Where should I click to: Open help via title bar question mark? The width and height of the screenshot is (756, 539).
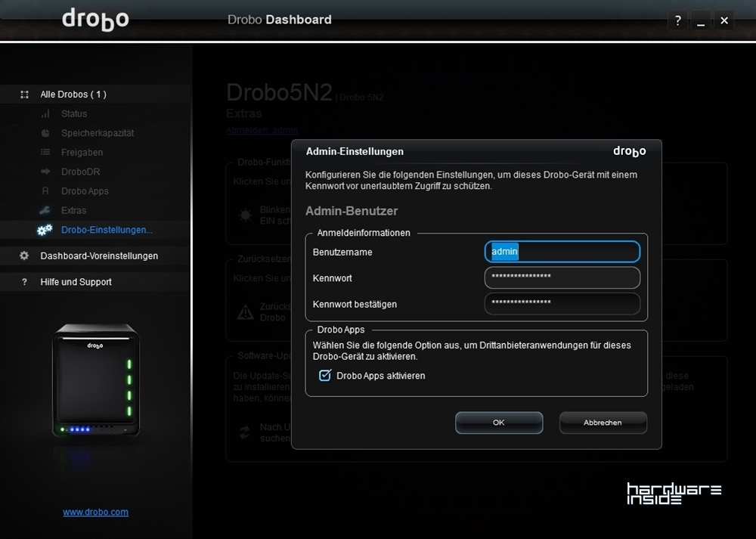[x=678, y=20]
